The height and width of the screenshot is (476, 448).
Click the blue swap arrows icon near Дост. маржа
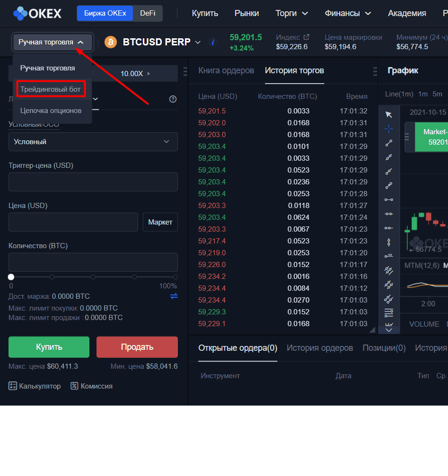[x=174, y=296]
